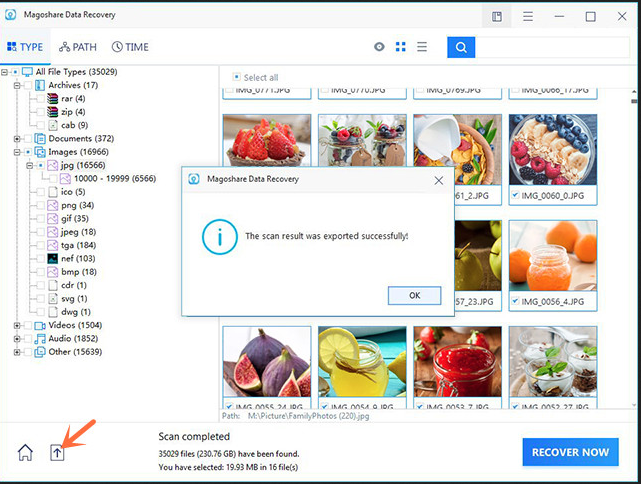The width and height of the screenshot is (641, 484).
Task: Select 10000 - 19999 (6566) tree item
Action: [x=115, y=179]
